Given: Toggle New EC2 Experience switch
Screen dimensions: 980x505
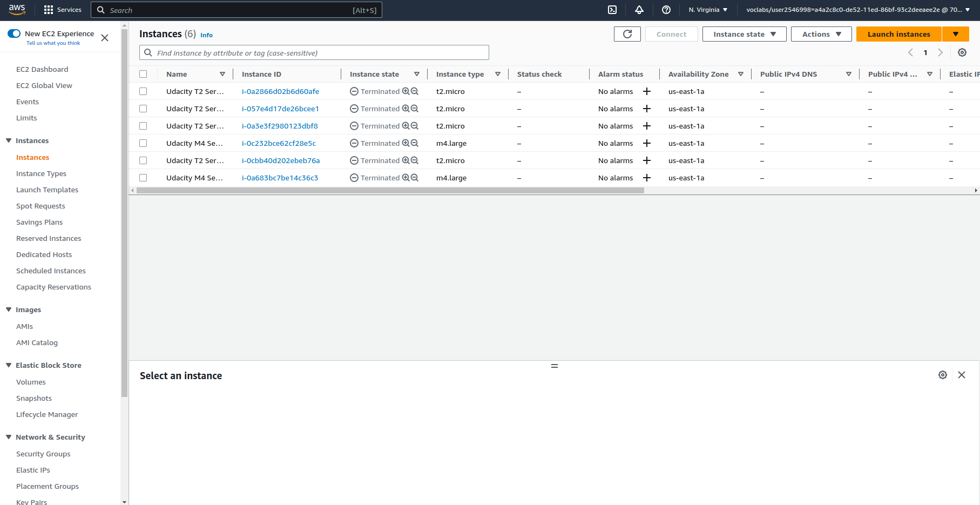Looking at the screenshot, I should pyautogui.click(x=14, y=33).
